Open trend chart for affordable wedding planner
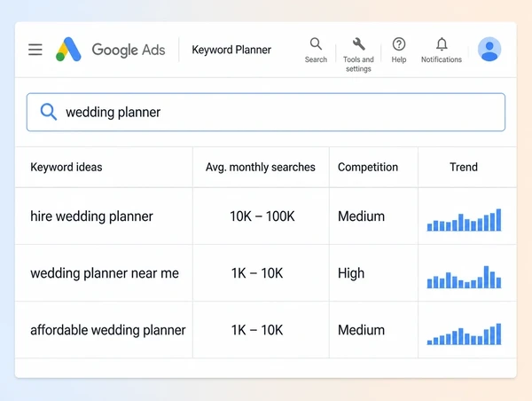Image resolution: width=532 pixels, height=401 pixels. click(464, 334)
